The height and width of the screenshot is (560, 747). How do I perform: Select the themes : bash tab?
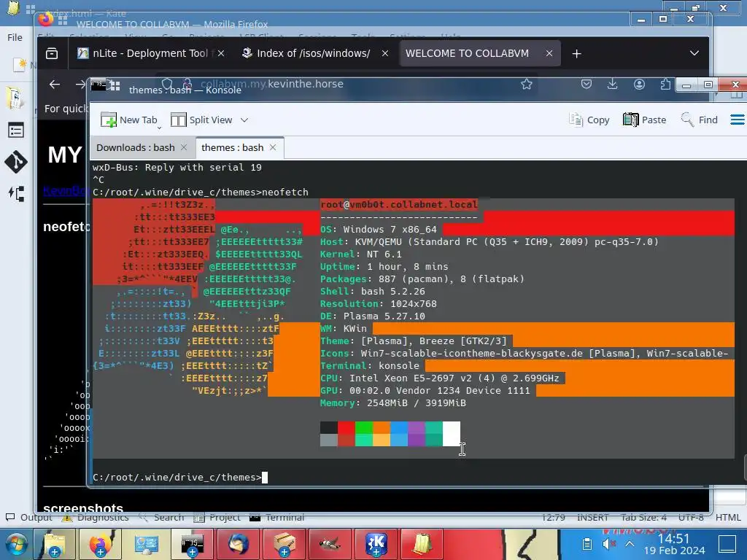[233, 147]
